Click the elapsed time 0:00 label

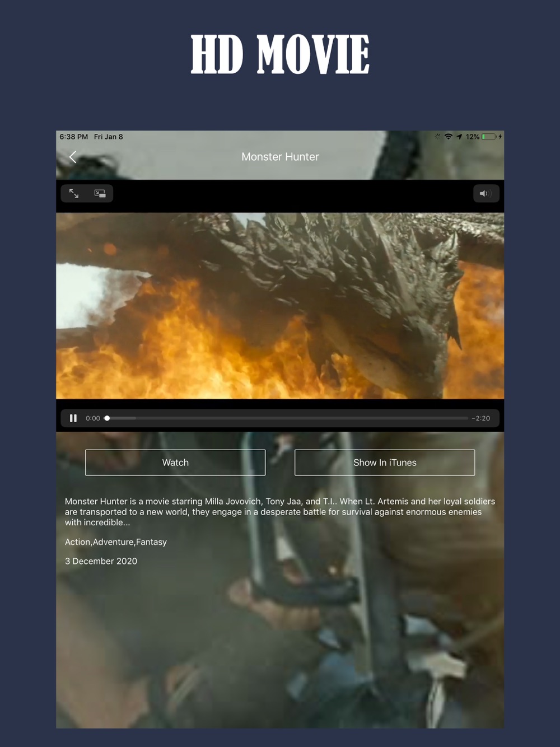coord(93,418)
